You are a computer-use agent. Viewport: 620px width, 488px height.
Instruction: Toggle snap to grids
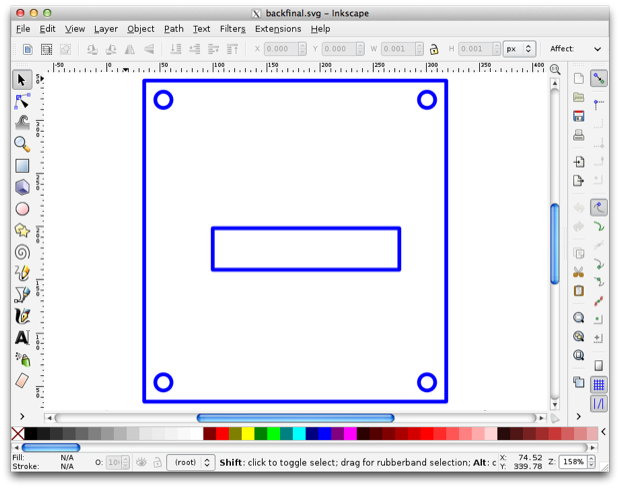599,384
